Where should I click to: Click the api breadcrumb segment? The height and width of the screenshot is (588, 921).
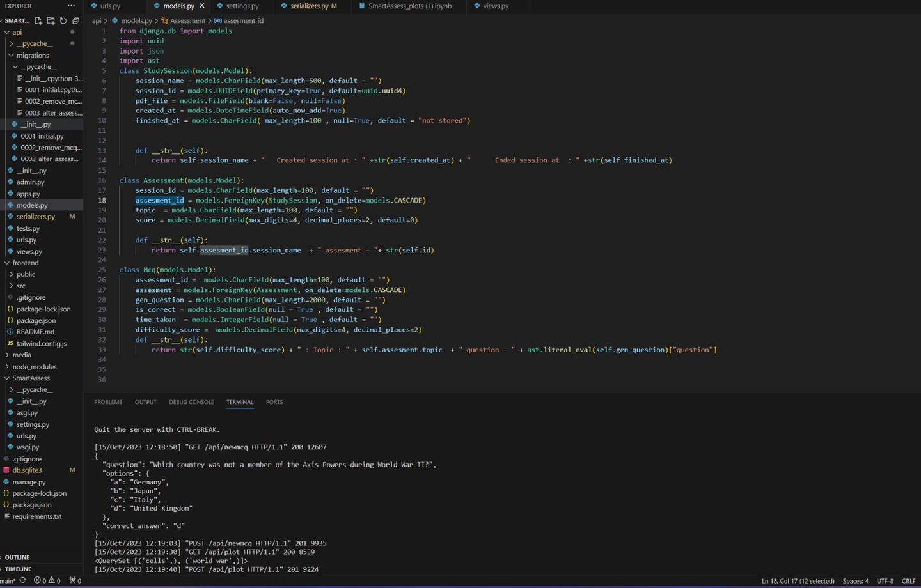(97, 20)
